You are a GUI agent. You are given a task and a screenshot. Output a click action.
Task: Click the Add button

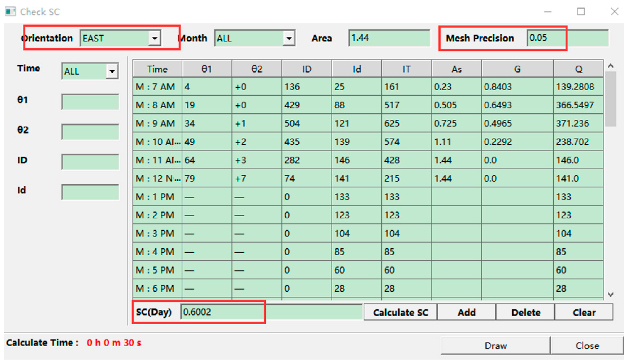click(466, 313)
